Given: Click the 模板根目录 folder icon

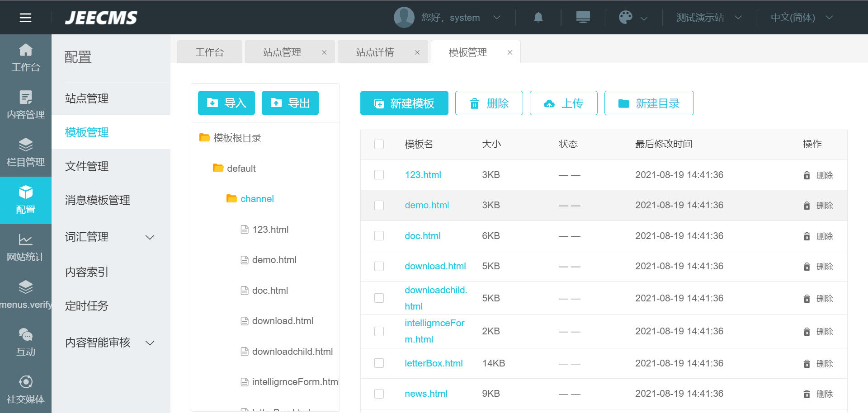Looking at the screenshot, I should click(x=204, y=137).
